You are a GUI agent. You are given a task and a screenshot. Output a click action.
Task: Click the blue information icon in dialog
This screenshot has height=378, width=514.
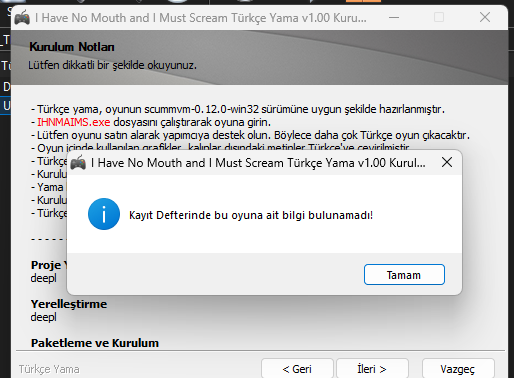104,214
